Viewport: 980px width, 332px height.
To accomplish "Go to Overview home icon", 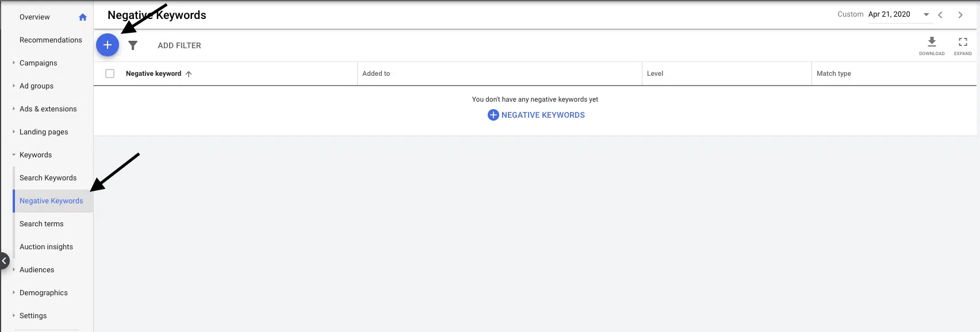I will point(83,17).
